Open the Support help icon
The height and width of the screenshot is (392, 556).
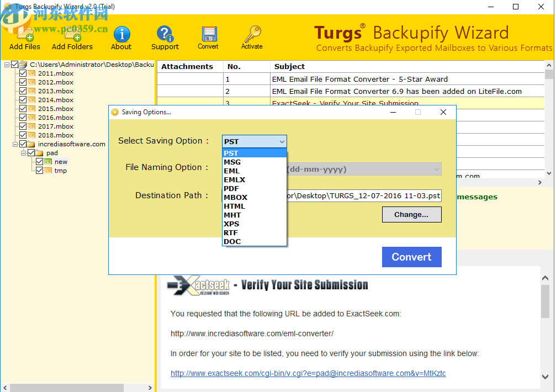[x=165, y=34]
